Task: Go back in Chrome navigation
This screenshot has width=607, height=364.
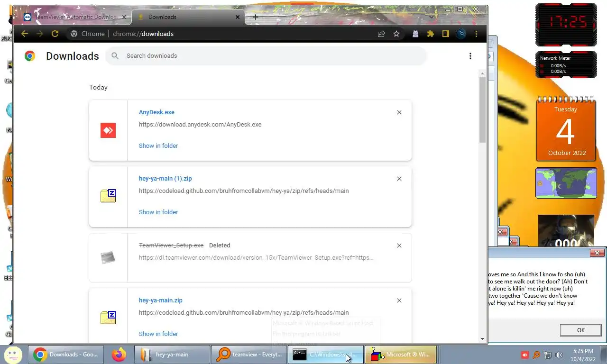Action: tap(25, 34)
